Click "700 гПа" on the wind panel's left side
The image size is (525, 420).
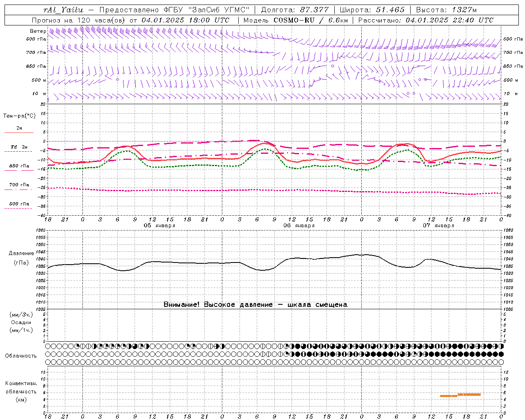click(x=36, y=52)
